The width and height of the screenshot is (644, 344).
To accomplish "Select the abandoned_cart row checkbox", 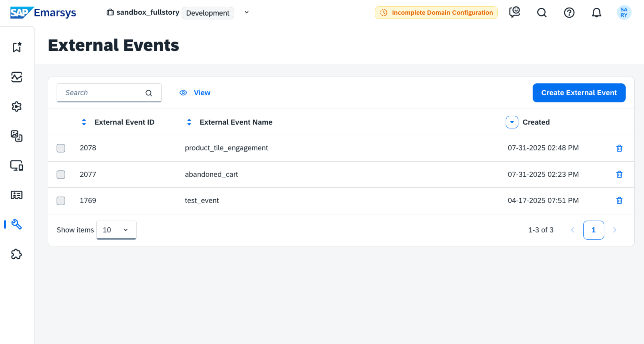I will click(x=61, y=175).
